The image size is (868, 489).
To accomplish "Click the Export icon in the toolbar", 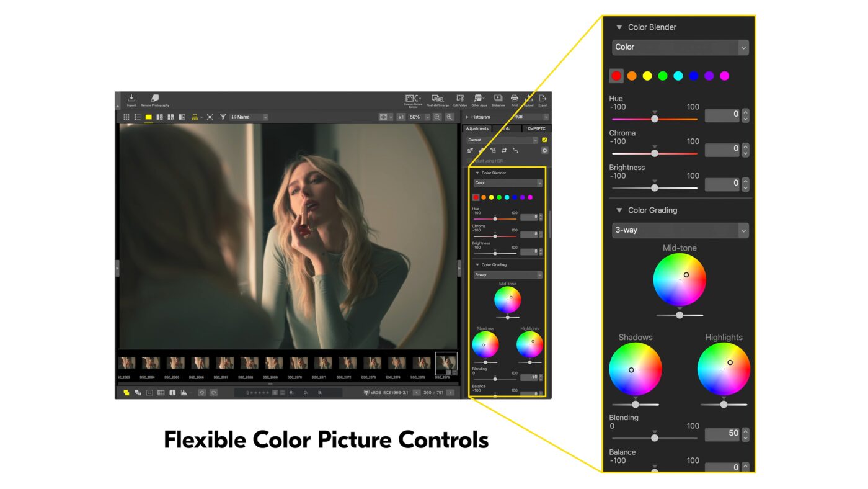I will pos(542,100).
